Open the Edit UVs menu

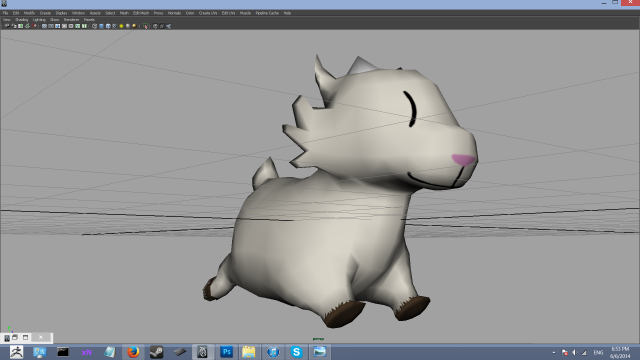pyautogui.click(x=229, y=13)
